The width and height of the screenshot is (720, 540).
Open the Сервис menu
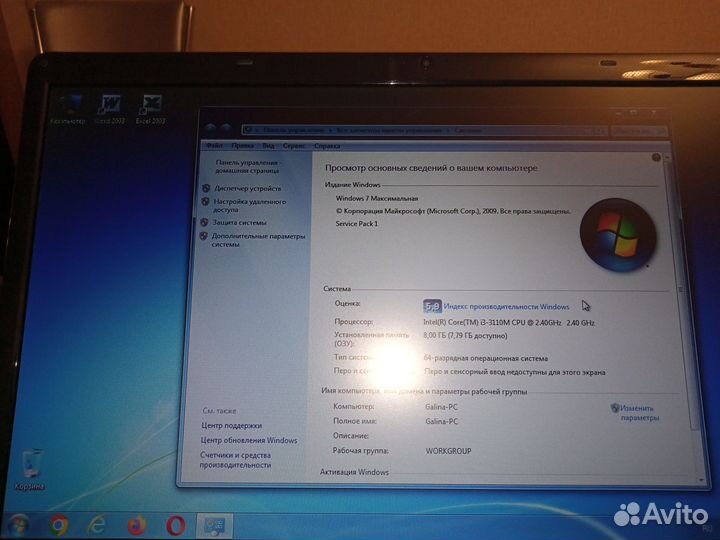point(294,146)
